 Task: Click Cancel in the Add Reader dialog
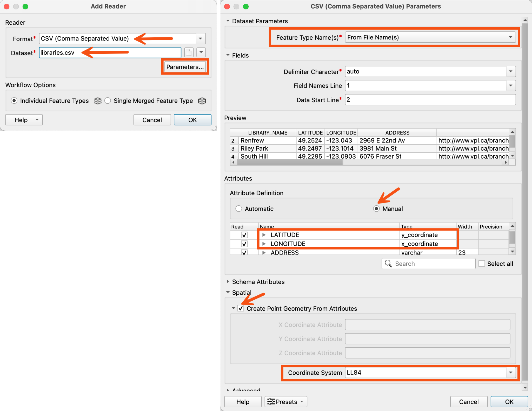(x=152, y=120)
